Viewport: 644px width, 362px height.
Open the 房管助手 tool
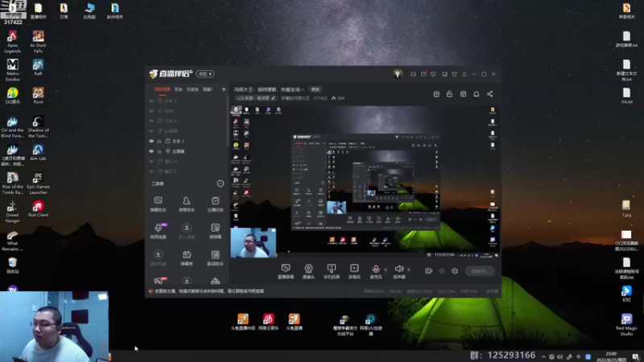pyautogui.click(x=187, y=204)
